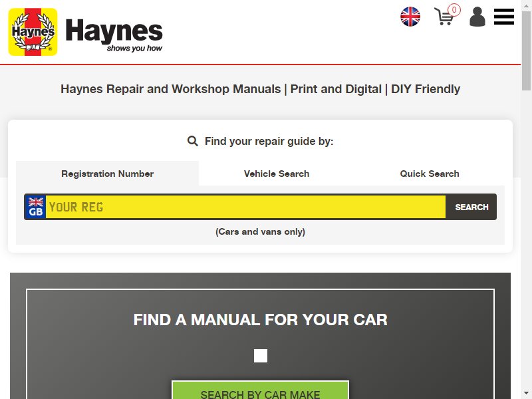Open the shopping cart icon

(x=447, y=15)
